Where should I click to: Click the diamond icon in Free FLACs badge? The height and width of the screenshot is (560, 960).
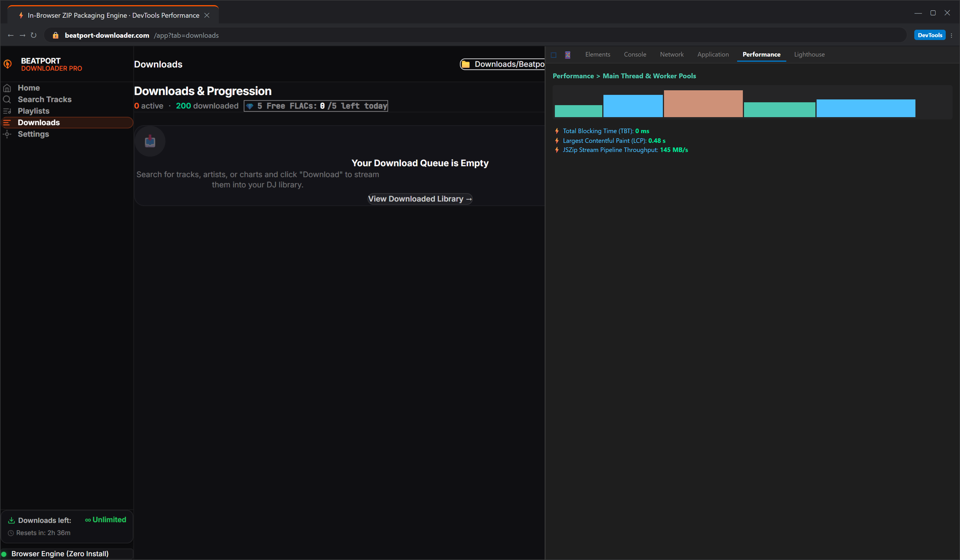tap(249, 106)
